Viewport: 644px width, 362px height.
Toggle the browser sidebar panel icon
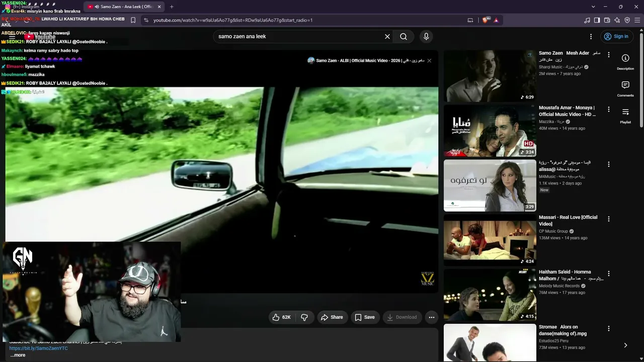pyautogui.click(x=597, y=20)
